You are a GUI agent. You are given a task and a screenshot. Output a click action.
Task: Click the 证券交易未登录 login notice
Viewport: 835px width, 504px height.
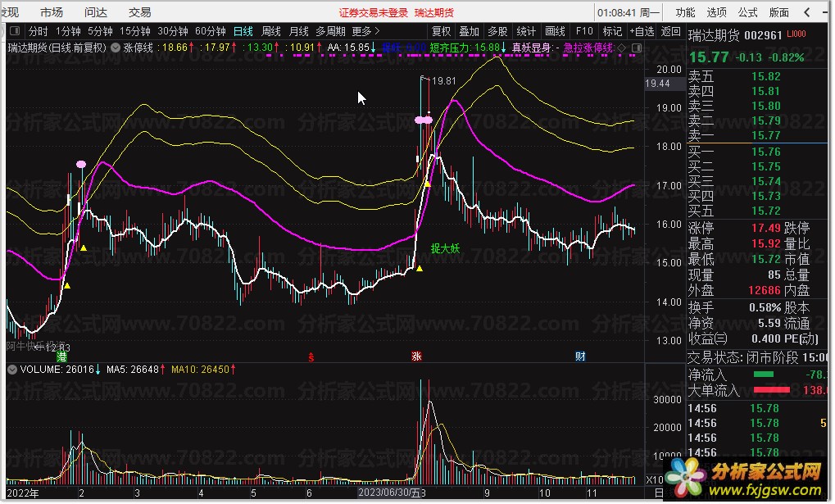coord(374,13)
